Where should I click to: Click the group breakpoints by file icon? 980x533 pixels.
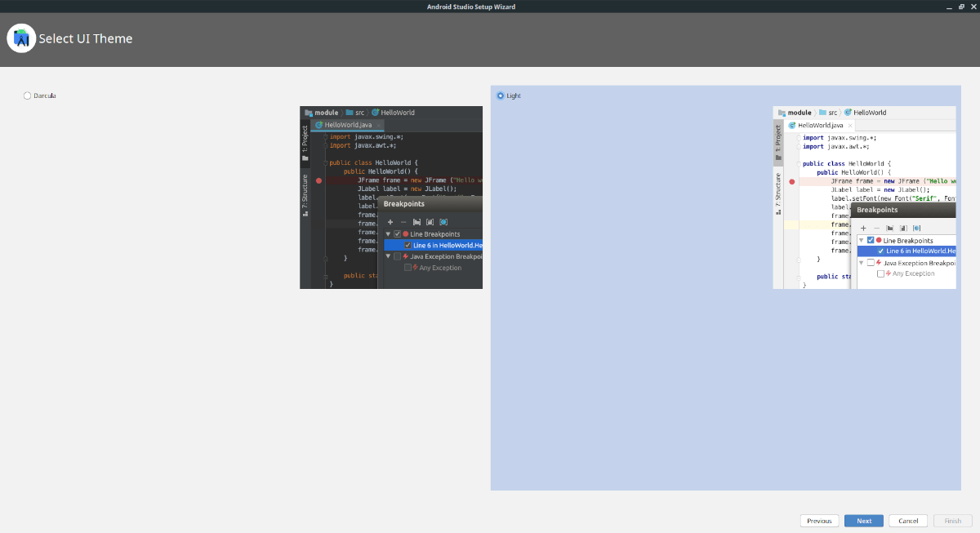[x=417, y=222]
